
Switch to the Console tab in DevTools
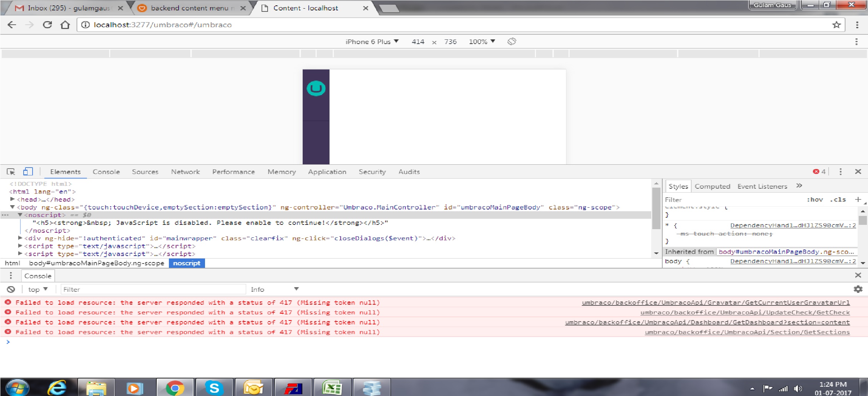coord(106,172)
